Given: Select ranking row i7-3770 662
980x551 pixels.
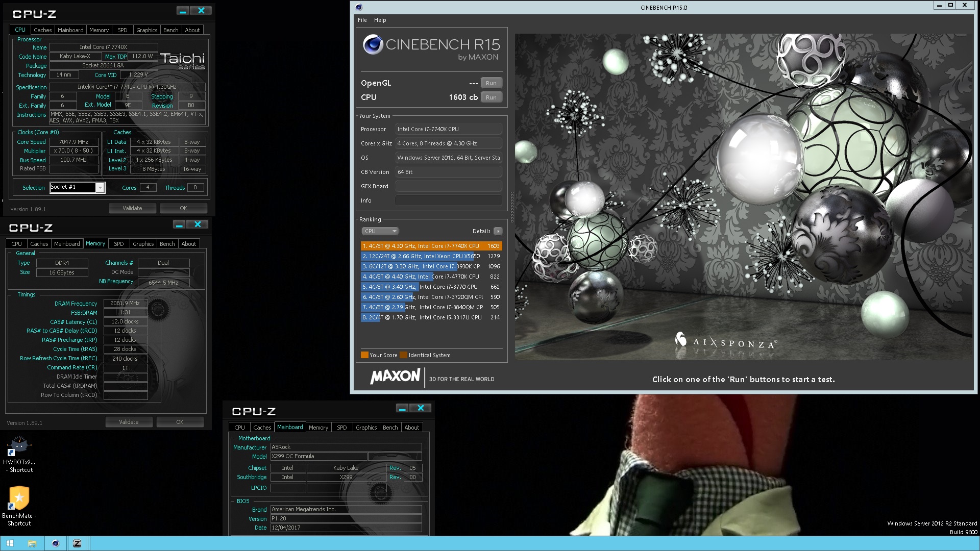Looking at the screenshot, I should coord(431,287).
